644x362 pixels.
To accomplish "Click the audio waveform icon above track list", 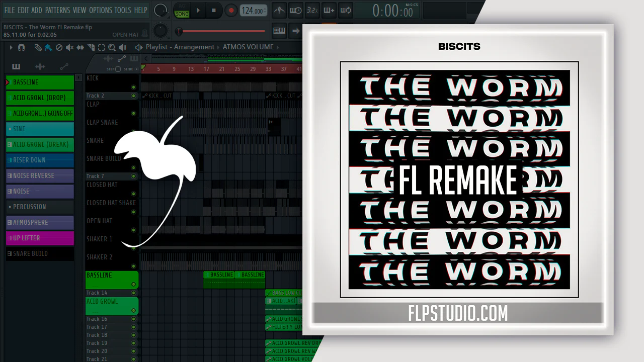I will pyautogui.click(x=108, y=59).
